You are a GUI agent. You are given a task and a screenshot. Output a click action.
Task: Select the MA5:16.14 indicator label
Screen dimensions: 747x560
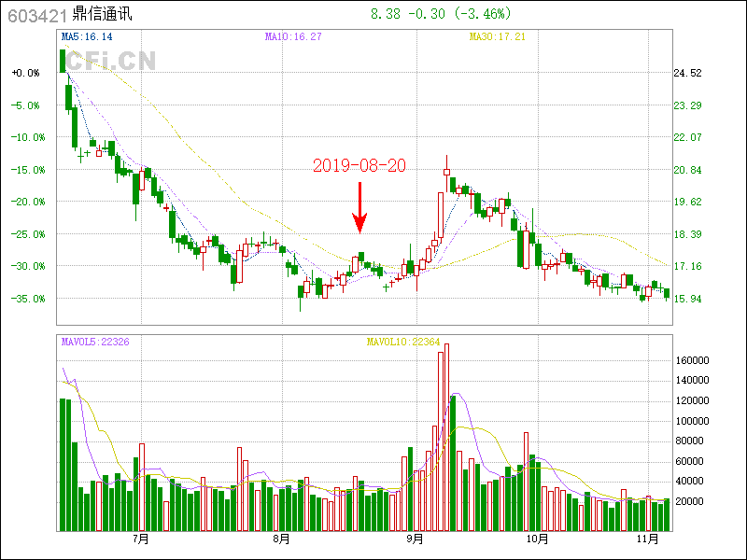click(87, 36)
